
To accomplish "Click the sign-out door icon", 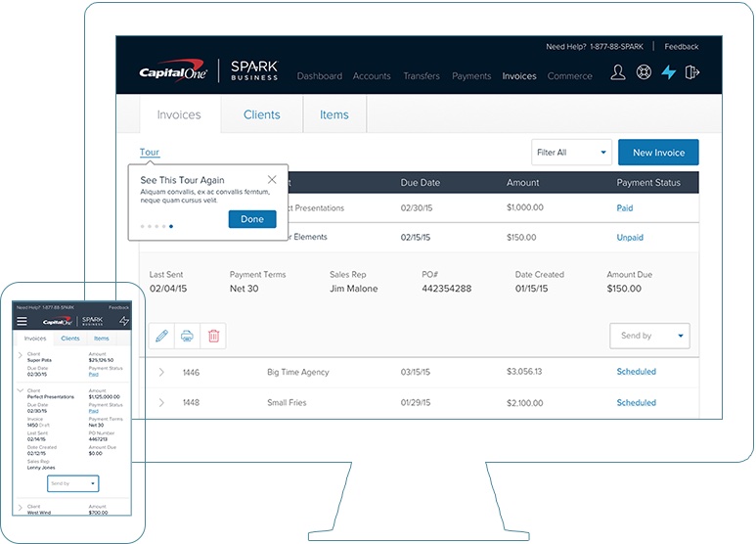I will 691,72.
